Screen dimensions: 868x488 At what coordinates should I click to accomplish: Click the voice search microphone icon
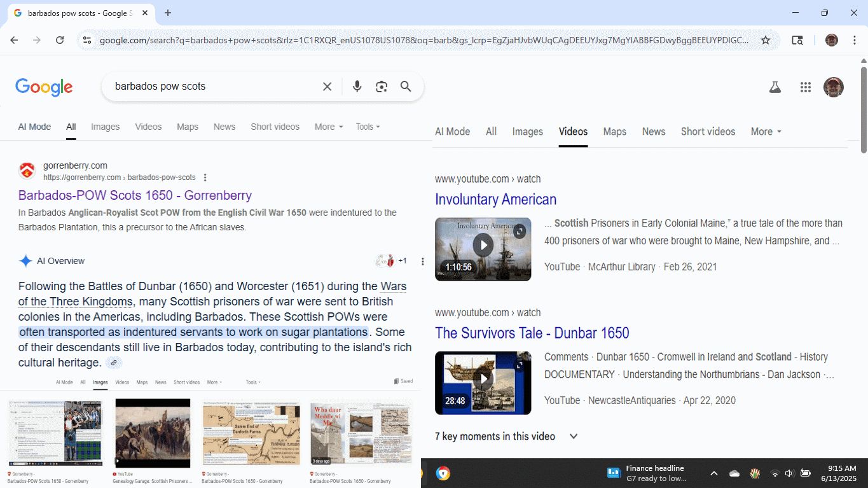(x=357, y=87)
